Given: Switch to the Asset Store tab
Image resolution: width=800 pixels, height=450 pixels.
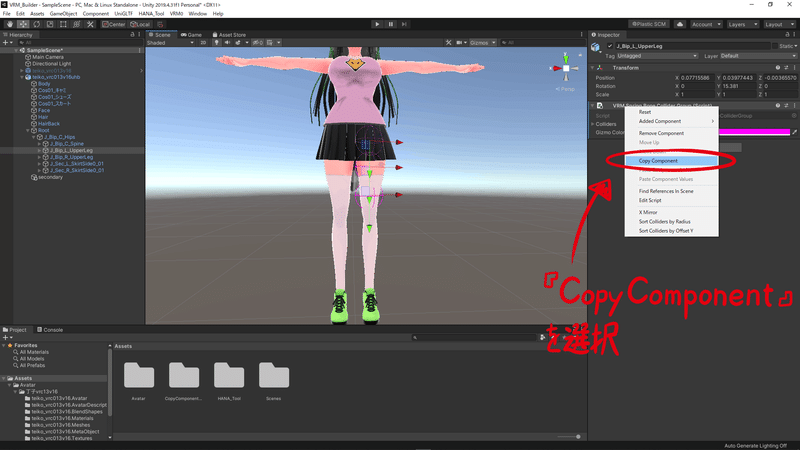Looking at the screenshot, I should click(x=229, y=35).
